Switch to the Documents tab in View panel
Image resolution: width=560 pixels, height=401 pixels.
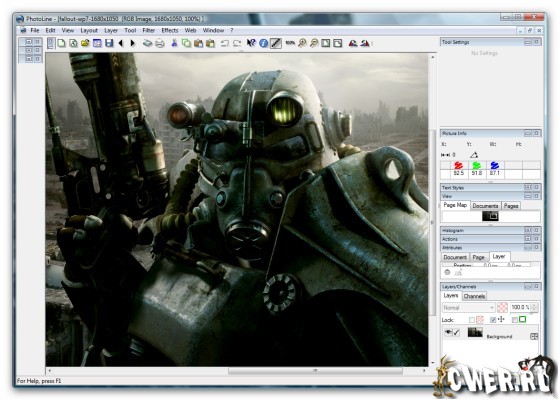[x=485, y=206]
